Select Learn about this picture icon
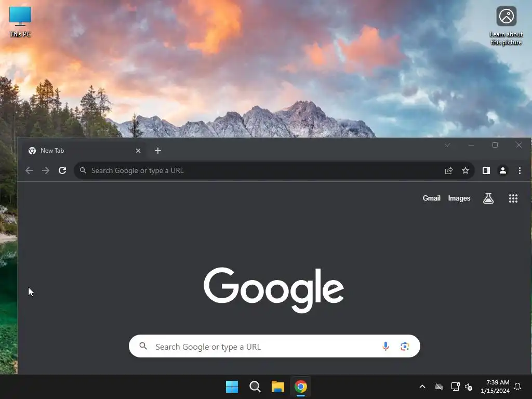This screenshot has width=532, height=399. [506, 26]
